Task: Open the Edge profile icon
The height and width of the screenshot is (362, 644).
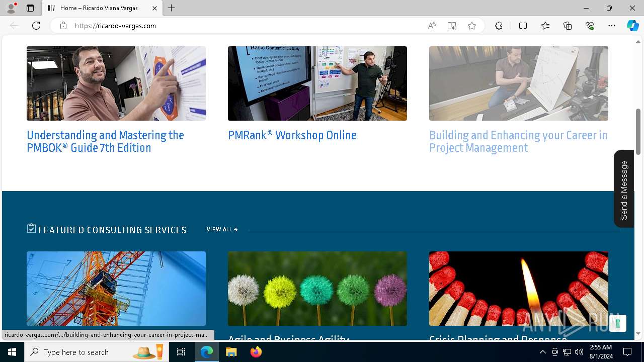Action: [x=11, y=8]
